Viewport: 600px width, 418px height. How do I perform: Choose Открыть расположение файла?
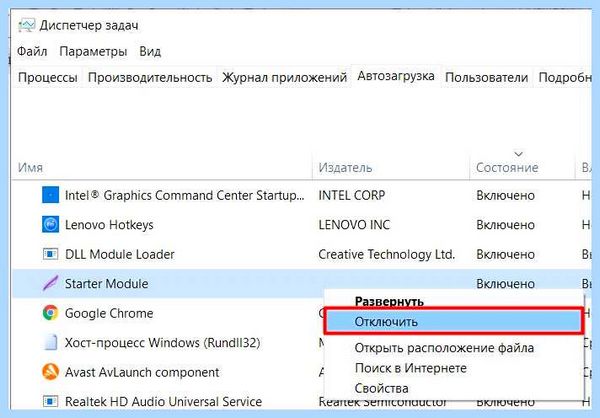click(x=444, y=348)
